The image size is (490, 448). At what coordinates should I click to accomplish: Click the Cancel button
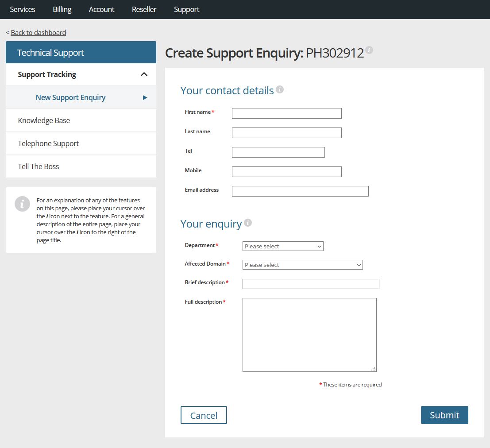tap(204, 415)
